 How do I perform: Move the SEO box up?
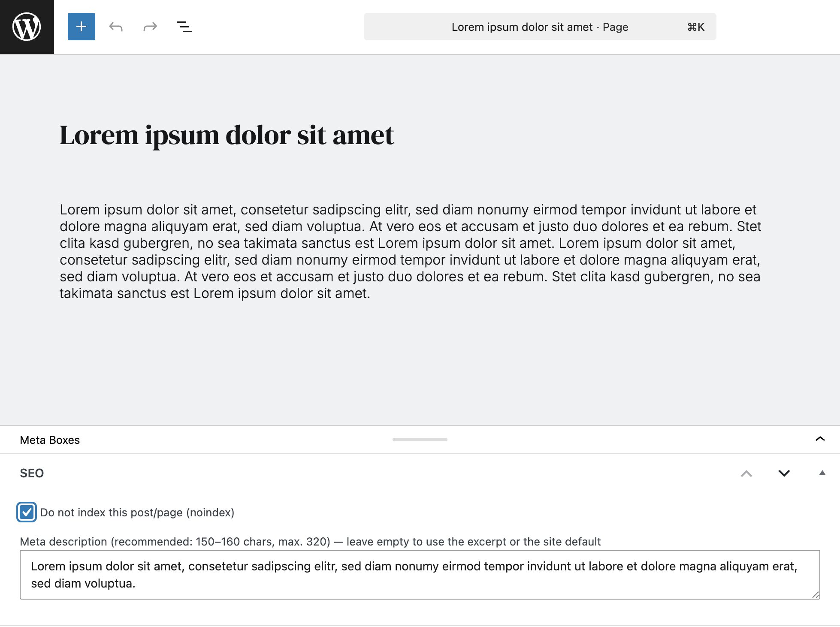click(746, 473)
